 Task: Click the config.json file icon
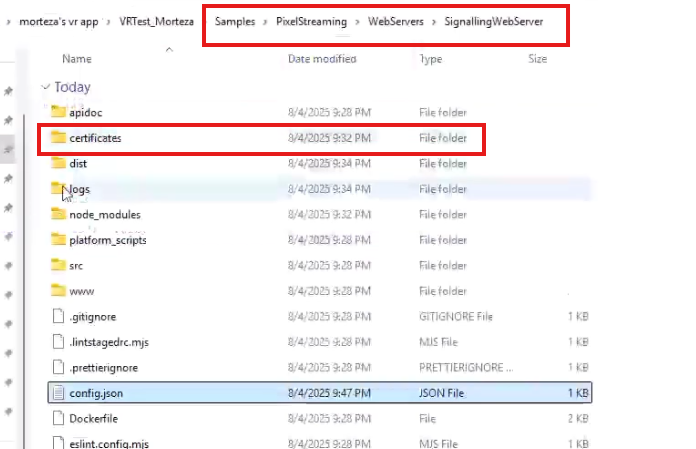point(58,392)
